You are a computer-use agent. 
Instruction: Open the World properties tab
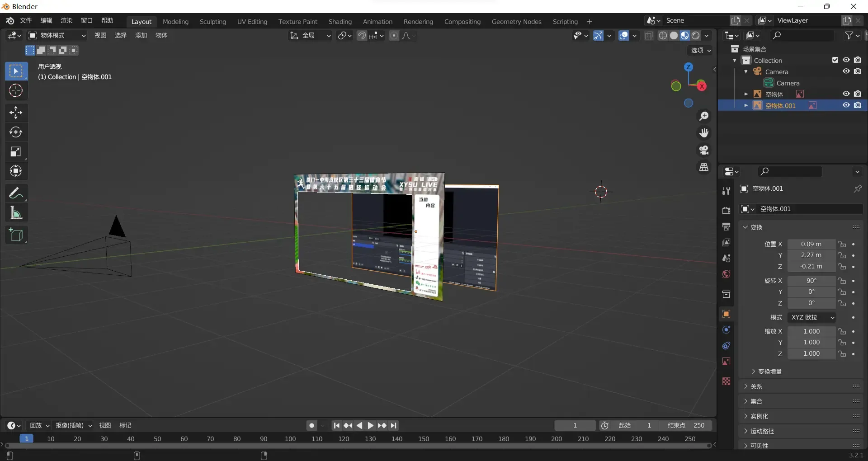tap(726, 274)
